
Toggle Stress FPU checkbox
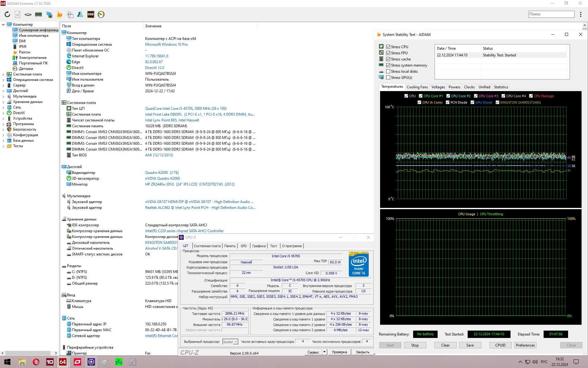tap(388, 53)
